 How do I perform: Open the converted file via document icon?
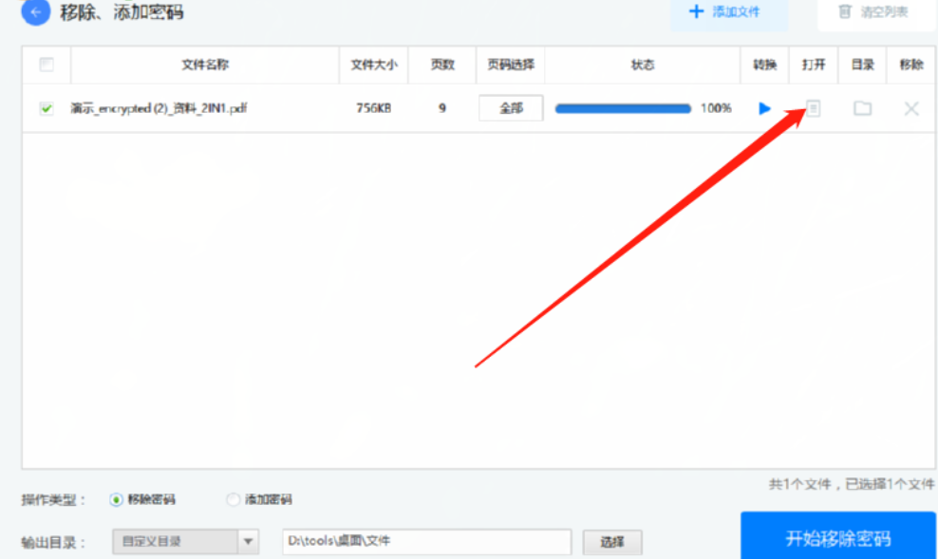813,108
